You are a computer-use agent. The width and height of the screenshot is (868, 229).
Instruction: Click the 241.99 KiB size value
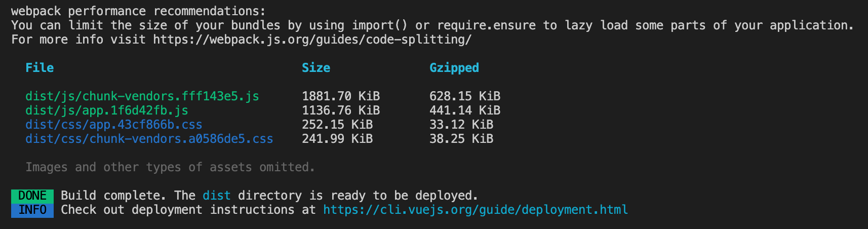pyautogui.click(x=337, y=139)
